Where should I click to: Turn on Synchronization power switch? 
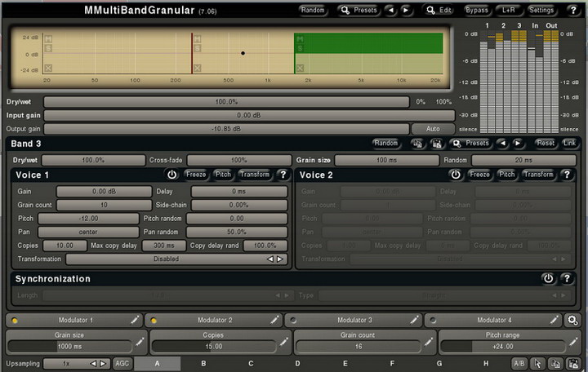pyautogui.click(x=549, y=278)
